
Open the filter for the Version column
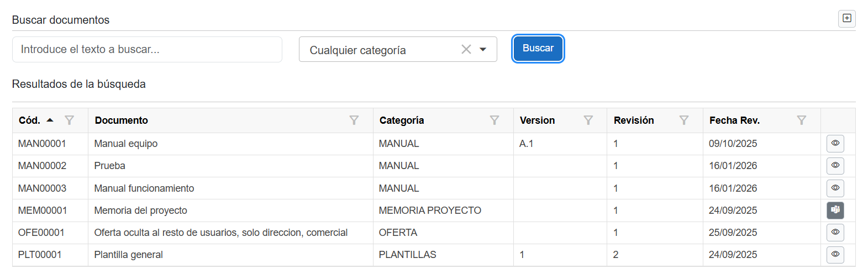pos(588,120)
